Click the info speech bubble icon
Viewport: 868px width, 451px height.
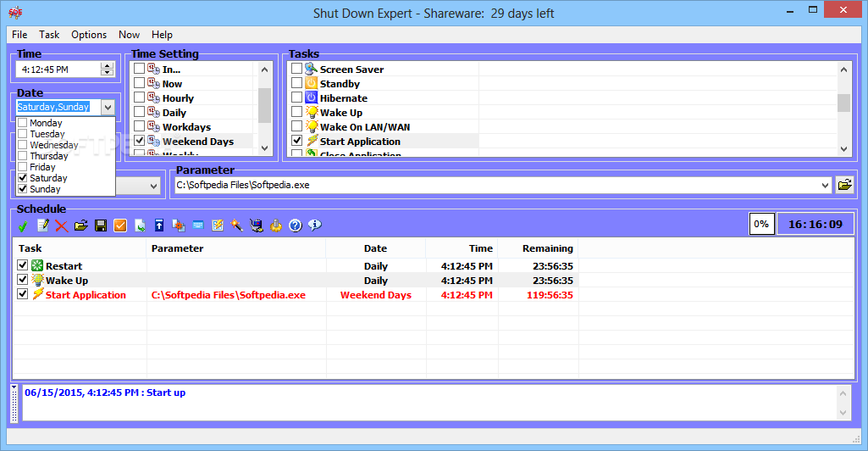pyautogui.click(x=315, y=225)
